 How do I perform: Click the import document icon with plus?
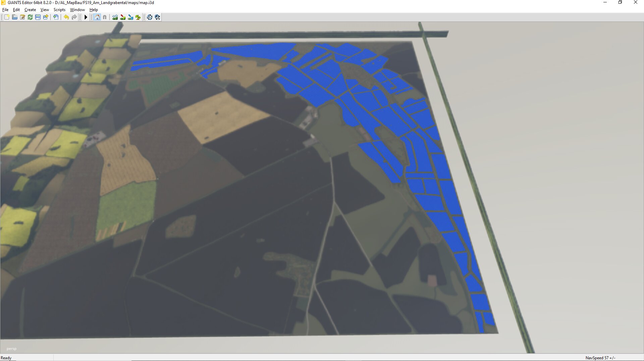56,17
